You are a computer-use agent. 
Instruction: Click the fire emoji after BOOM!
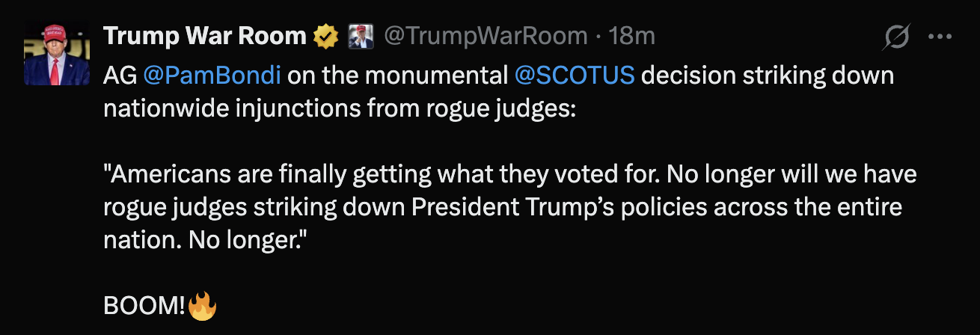(x=202, y=307)
